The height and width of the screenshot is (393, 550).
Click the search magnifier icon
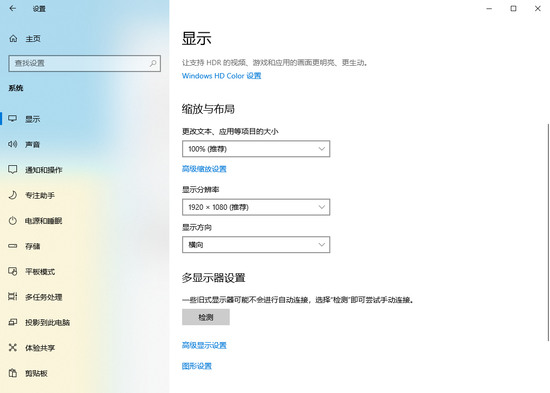pos(153,64)
